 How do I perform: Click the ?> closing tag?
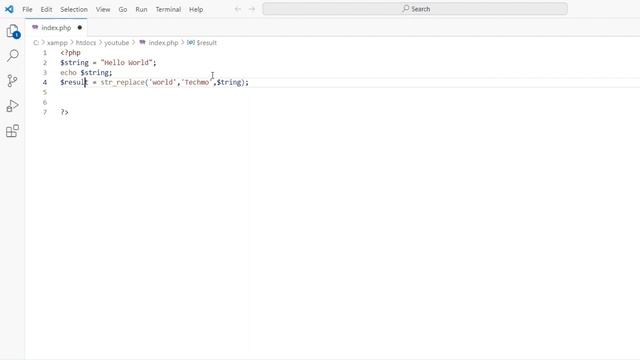click(x=64, y=112)
